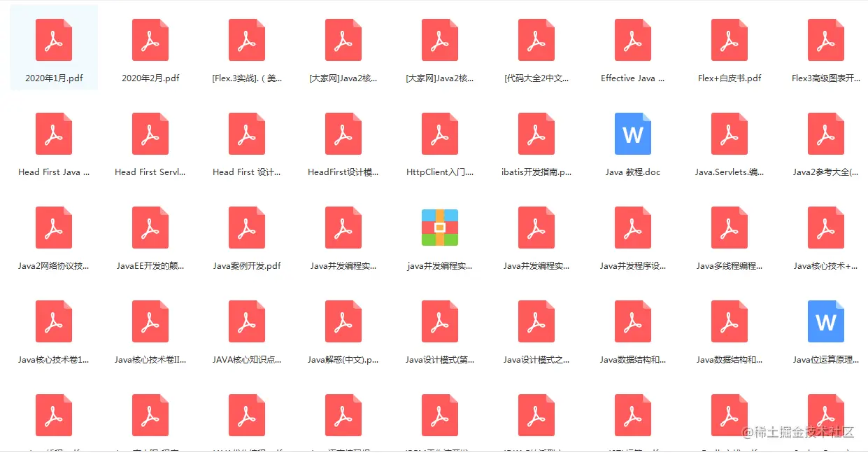Click the file name Java解惑(中文).p
The height and width of the screenshot is (453, 868).
click(343, 360)
